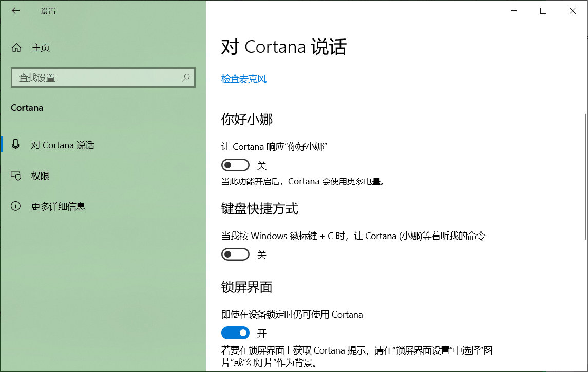This screenshot has height=372, width=588.
Task: Turn on the Windows 徽标键 + C shortcut toggle
Action: [x=235, y=254]
